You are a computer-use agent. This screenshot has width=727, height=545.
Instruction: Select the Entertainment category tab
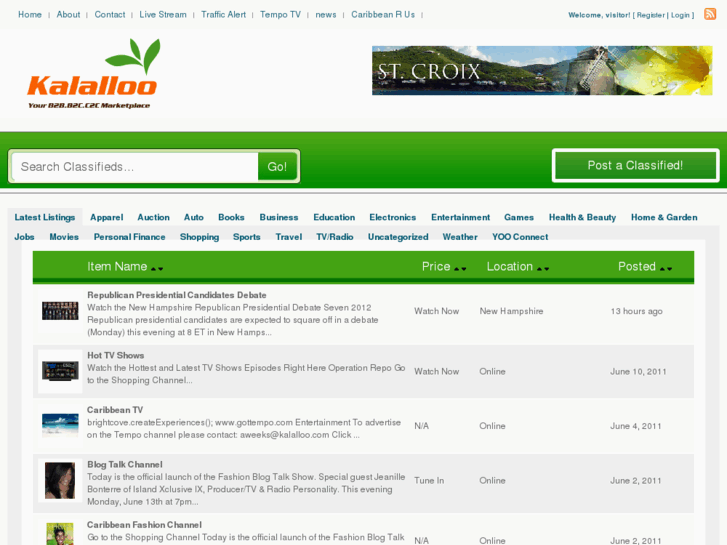click(x=460, y=217)
